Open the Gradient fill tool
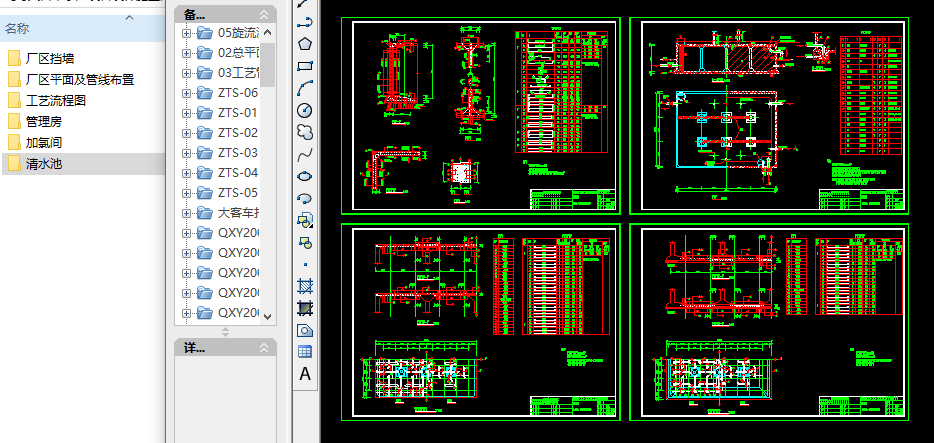934x443 pixels. pyautogui.click(x=305, y=308)
